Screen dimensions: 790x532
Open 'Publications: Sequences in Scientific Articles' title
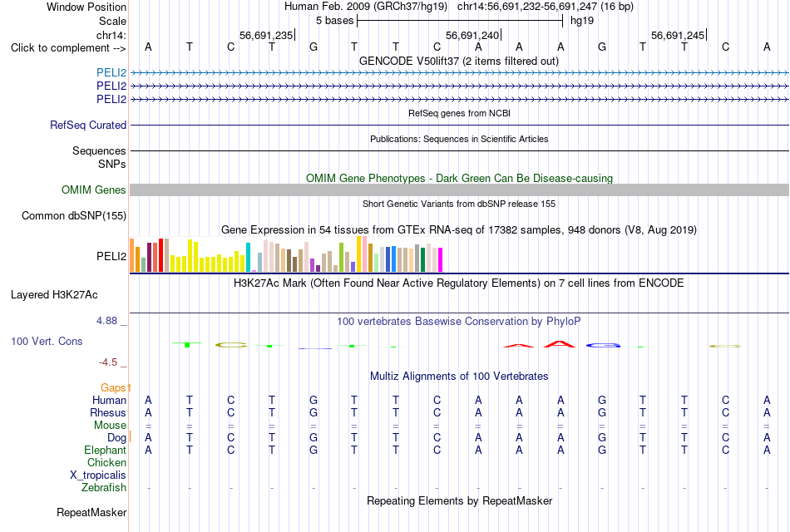459,139
